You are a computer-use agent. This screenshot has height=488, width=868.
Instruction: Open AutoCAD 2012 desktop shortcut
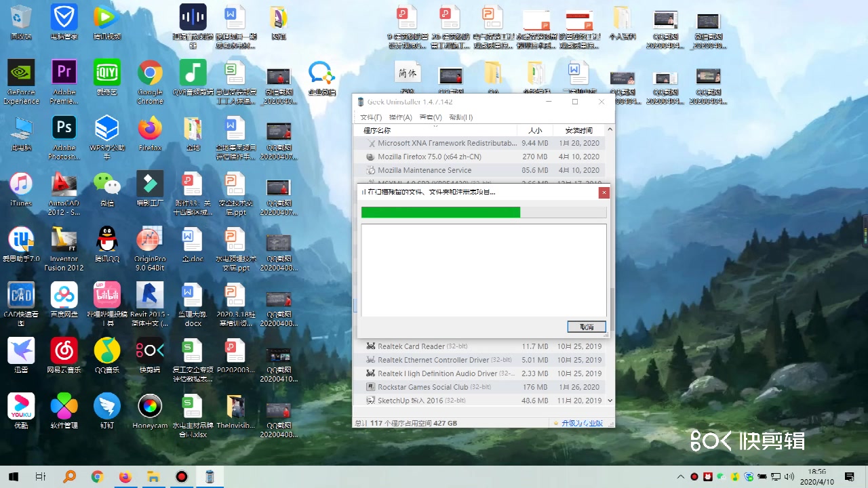click(x=64, y=192)
